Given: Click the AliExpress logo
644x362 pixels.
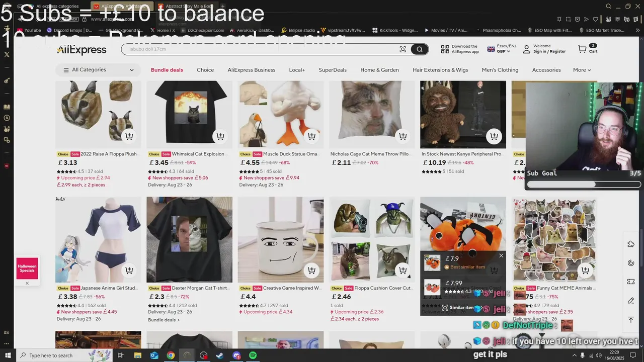Looking at the screenshot, I should [x=82, y=49].
